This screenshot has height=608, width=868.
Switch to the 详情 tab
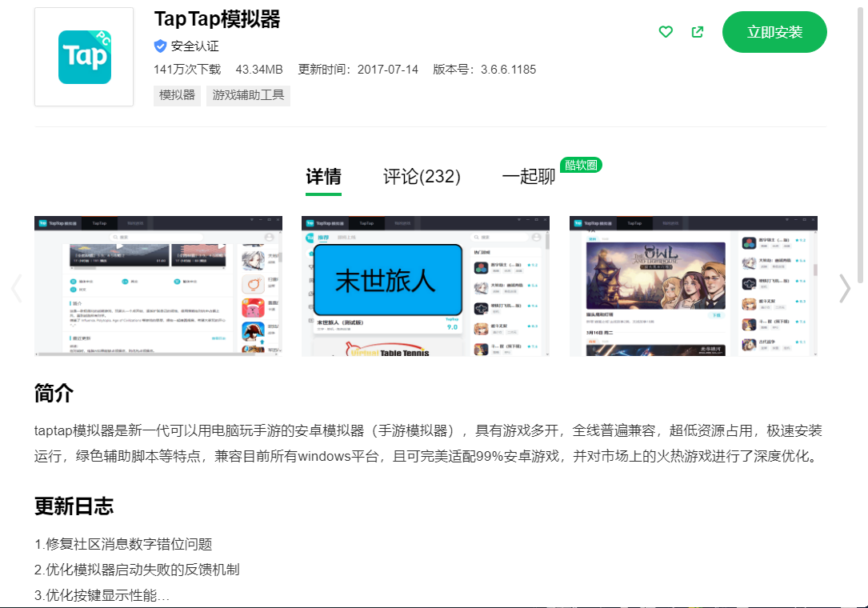(x=323, y=177)
